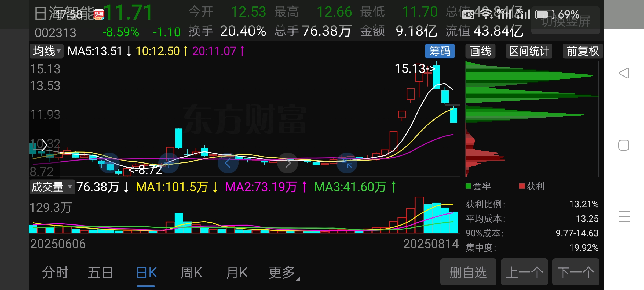Tap the 15.13 high price marker
The height and width of the screenshot is (290, 644).
pyautogui.click(x=415, y=68)
